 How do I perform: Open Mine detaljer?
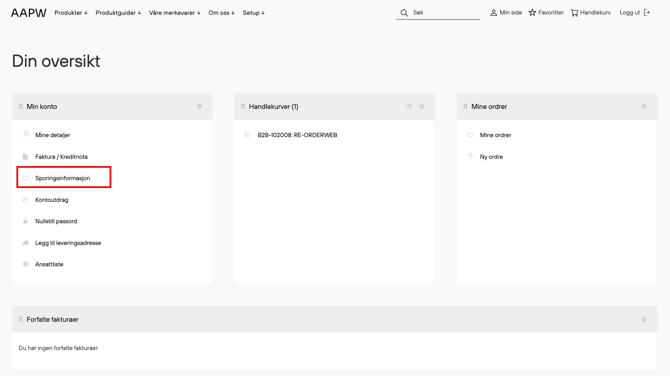click(53, 135)
